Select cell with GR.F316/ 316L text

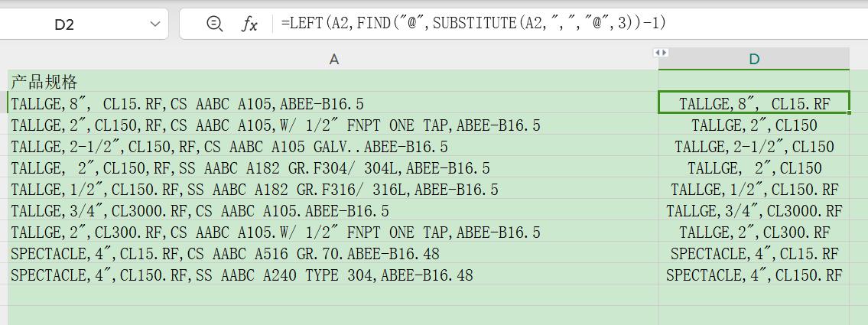click(333, 189)
